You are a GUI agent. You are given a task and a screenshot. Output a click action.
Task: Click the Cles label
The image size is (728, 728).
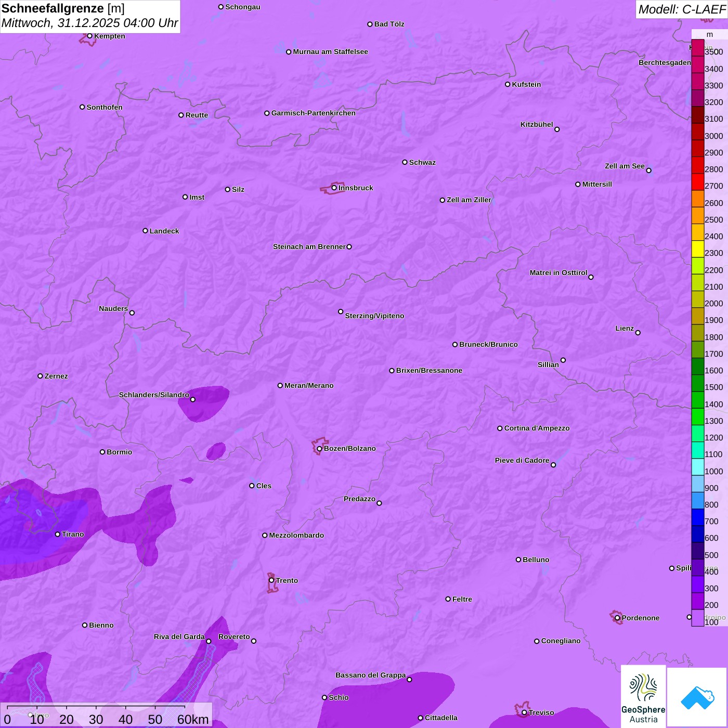264,486
